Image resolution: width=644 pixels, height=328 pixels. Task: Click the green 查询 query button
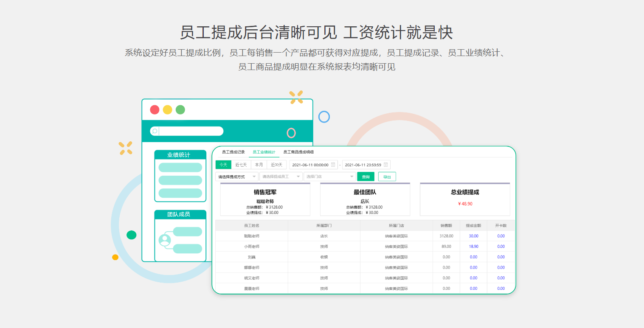tap(366, 176)
